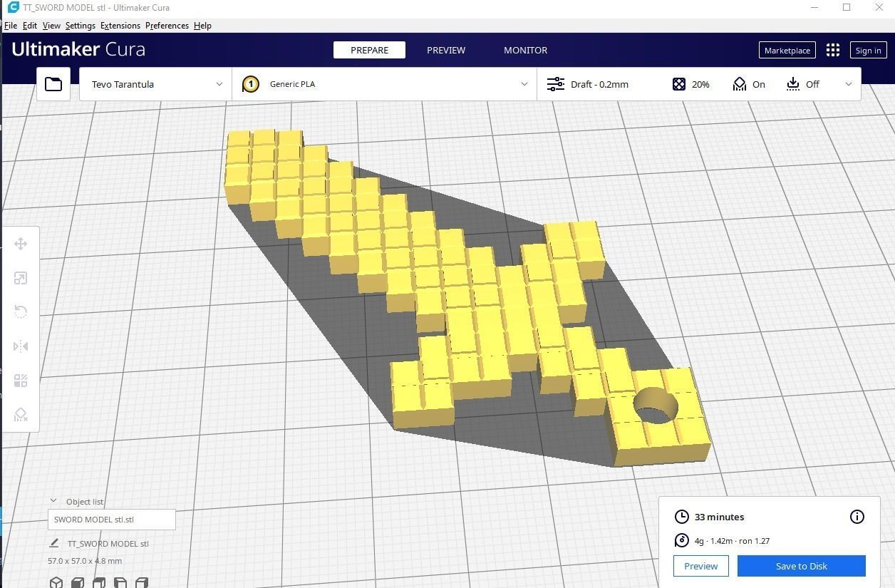
Task: Close the Cura window
Action: (879, 7)
